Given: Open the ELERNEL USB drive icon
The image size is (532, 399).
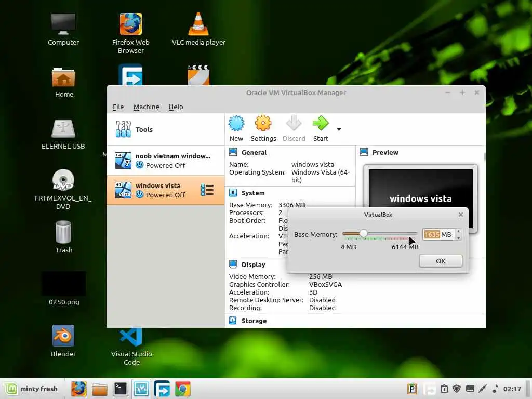Looking at the screenshot, I should 63,135.
